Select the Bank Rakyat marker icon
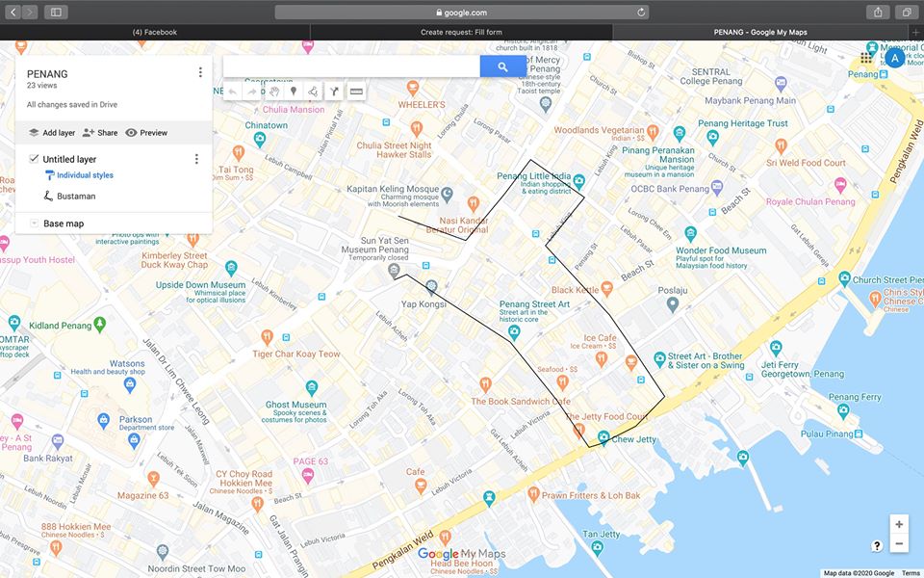The width and height of the screenshot is (924, 578). click(x=57, y=440)
